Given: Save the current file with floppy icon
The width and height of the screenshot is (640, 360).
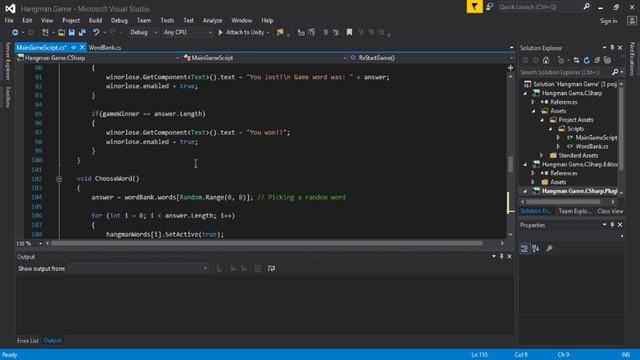Looking at the screenshot, I should pos(72,32).
